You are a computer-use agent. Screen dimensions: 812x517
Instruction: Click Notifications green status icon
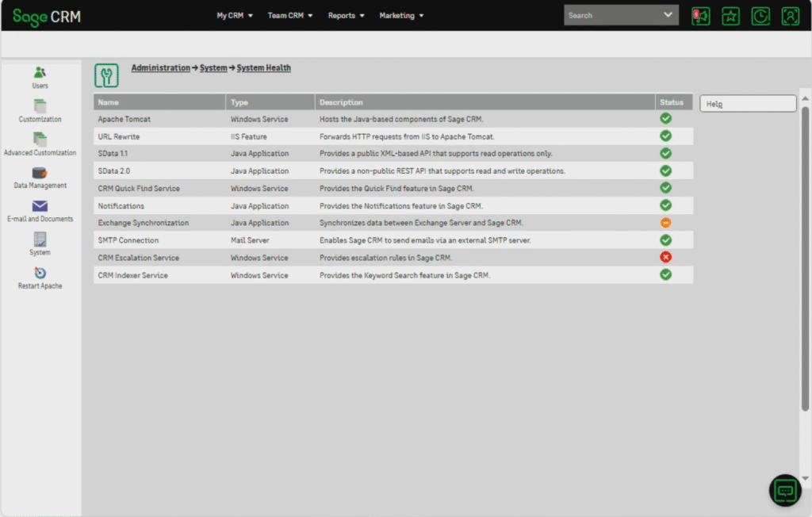click(665, 205)
